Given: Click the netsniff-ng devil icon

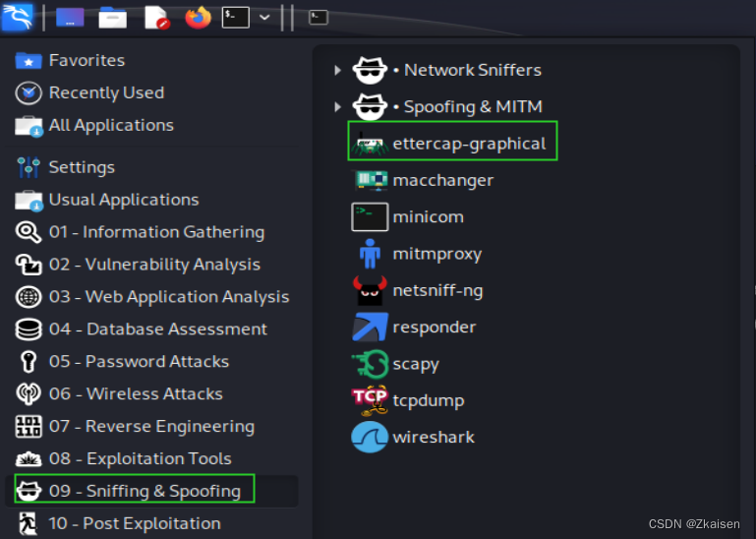Looking at the screenshot, I should [x=370, y=290].
